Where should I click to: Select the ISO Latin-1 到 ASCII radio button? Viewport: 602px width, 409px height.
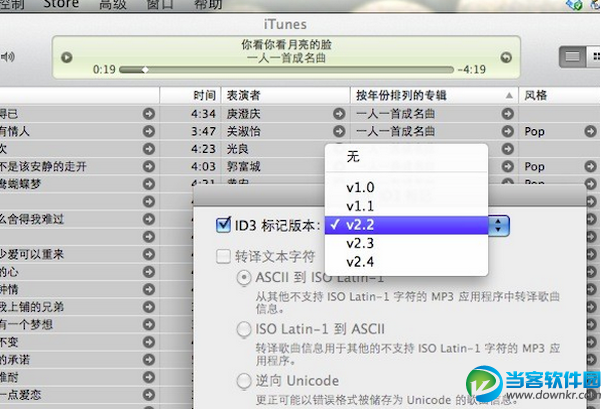coord(244,329)
